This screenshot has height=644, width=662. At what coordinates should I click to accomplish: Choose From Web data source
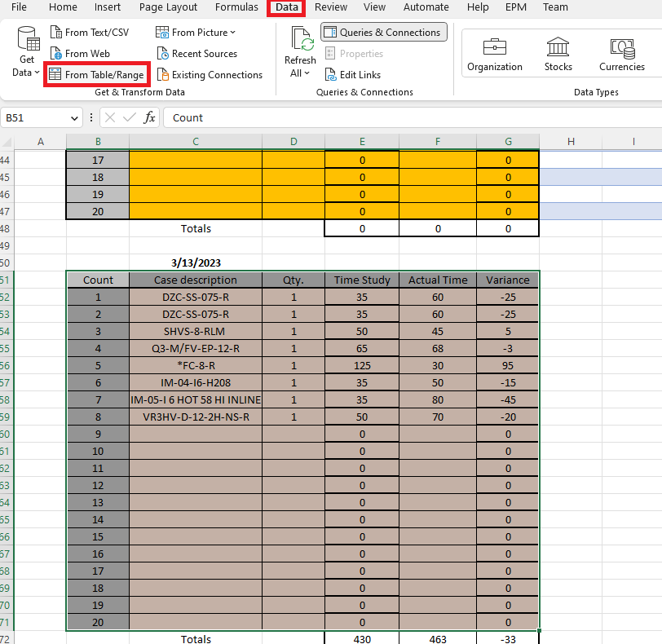80,54
